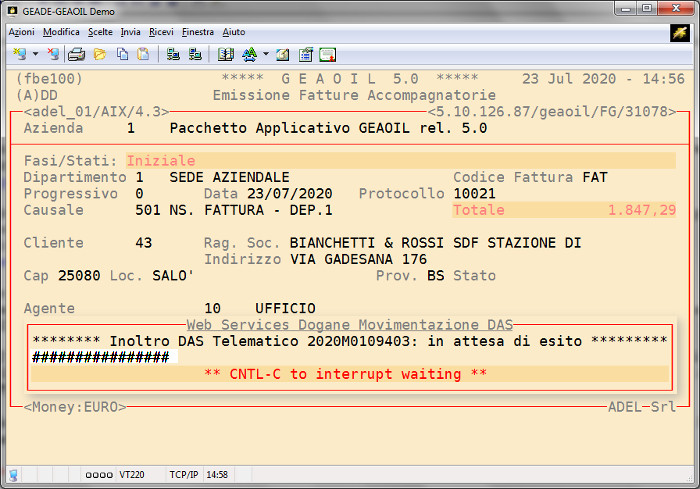Click the '<Money:EURO>' label
Viewport: 700px width, 489px height.
pos(75,407)
